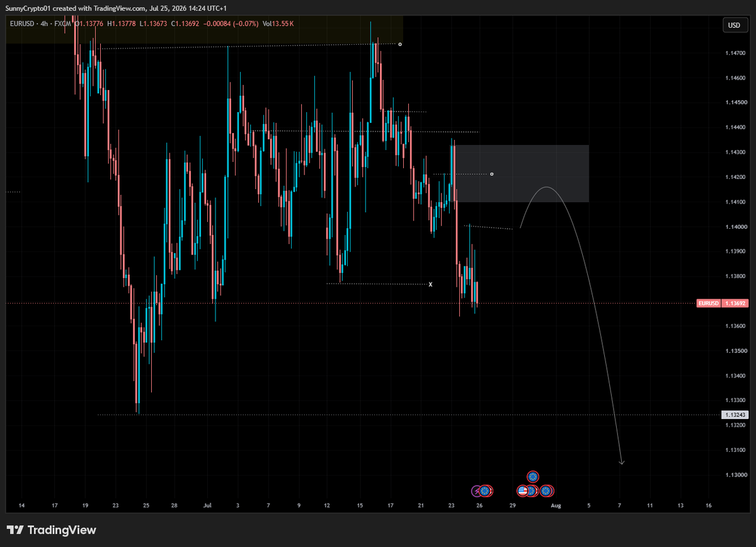Click the purple lightning bolt event icon
The image size is (756, 547).
(x=477, y=490)
